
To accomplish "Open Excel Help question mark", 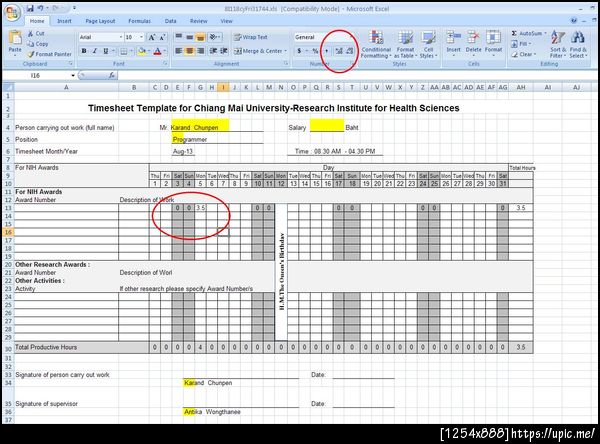I will pos(574,21).
